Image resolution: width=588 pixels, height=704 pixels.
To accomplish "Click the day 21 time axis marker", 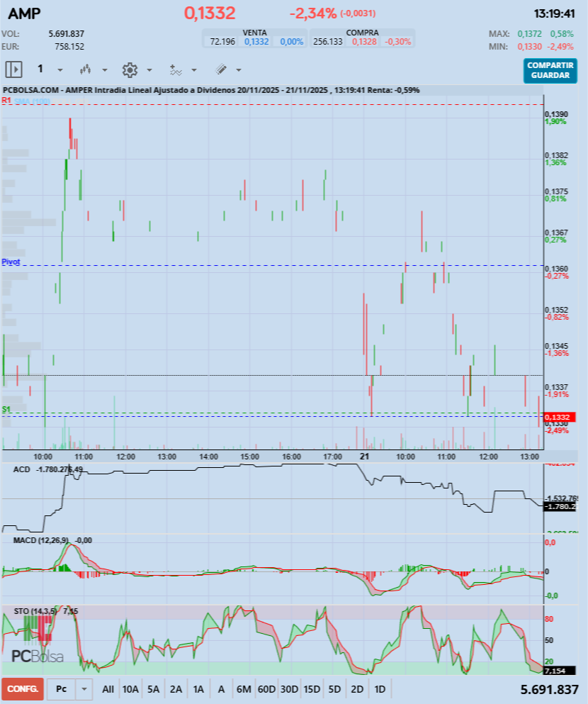I will coord(364,456).
